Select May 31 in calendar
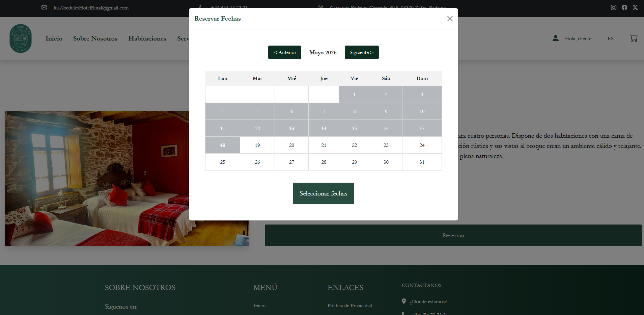 point(422,162)
